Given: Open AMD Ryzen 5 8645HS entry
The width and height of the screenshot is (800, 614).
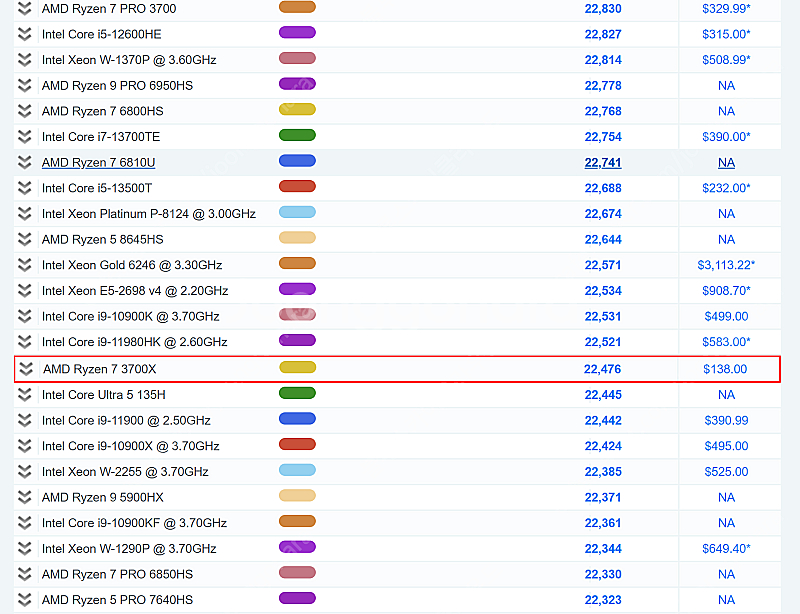Looking at the screenshot, I should pos(103,239).
